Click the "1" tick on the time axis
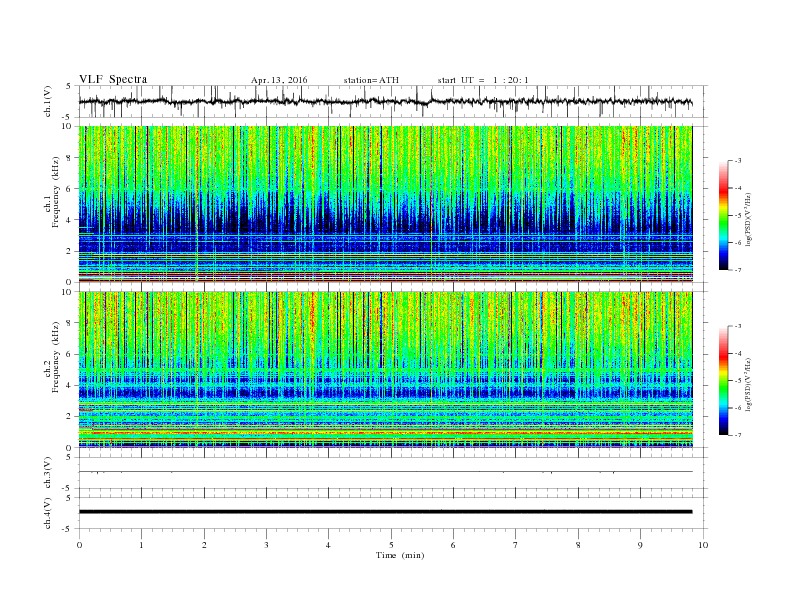Image resolution: width=792 pixels, height=612 pixels. 141,545
